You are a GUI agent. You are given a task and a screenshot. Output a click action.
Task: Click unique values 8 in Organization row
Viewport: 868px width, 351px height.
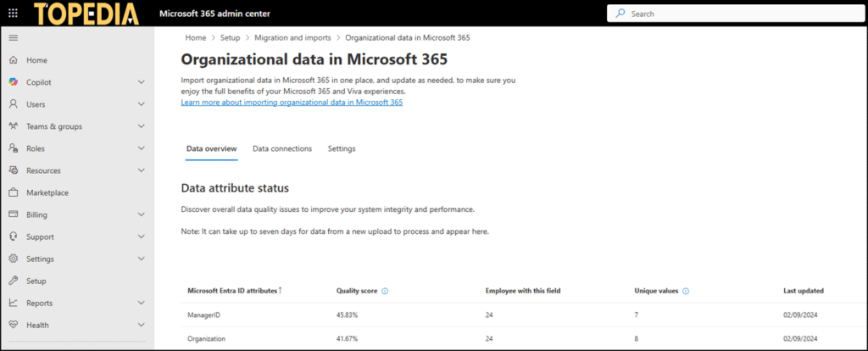pos(636,338)
